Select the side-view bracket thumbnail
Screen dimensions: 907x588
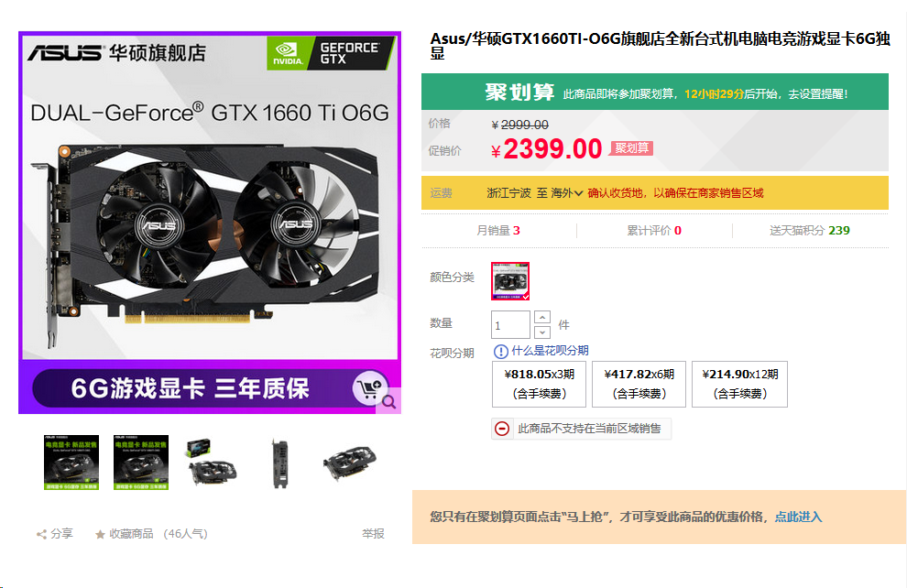click(x=280, y=463)
